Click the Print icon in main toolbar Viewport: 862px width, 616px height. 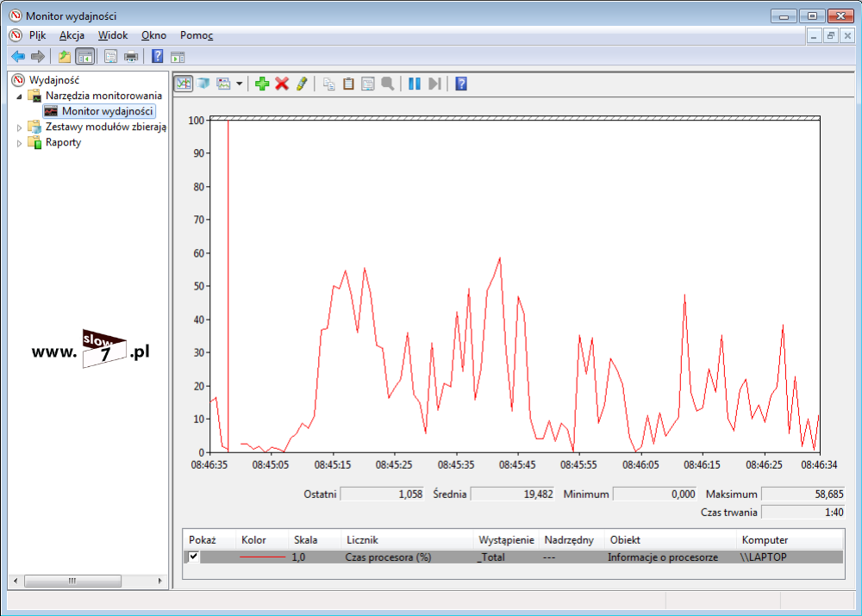tap(131, 56)
